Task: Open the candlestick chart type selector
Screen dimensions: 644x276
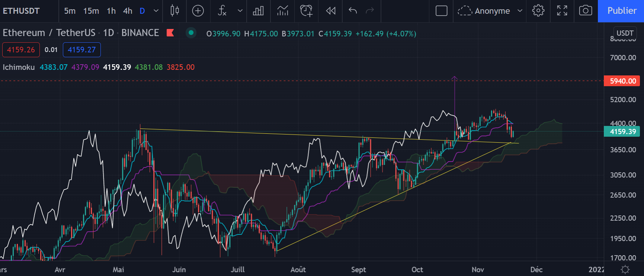Action: pos(174,11)
